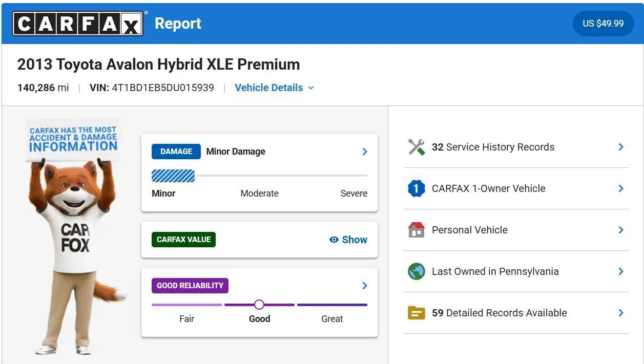This screenshot has height=364, width=644.
Task: Expand the reliability card using its chevron
Action: (x=365, y=286)
